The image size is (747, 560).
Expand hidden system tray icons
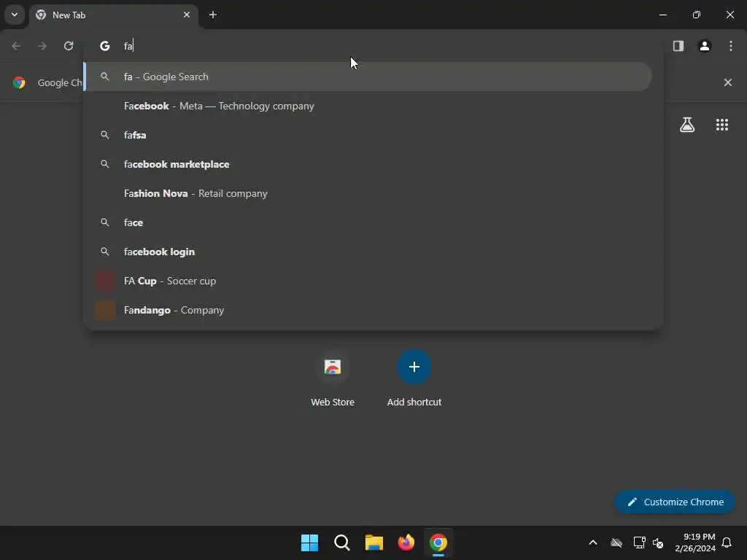[x=593, y=542]
